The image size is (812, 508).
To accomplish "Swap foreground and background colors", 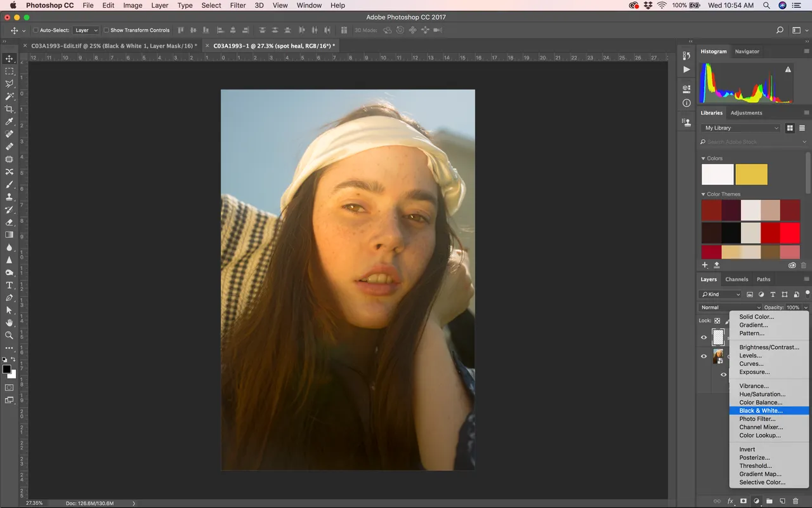I will click(x=13, y=360).
